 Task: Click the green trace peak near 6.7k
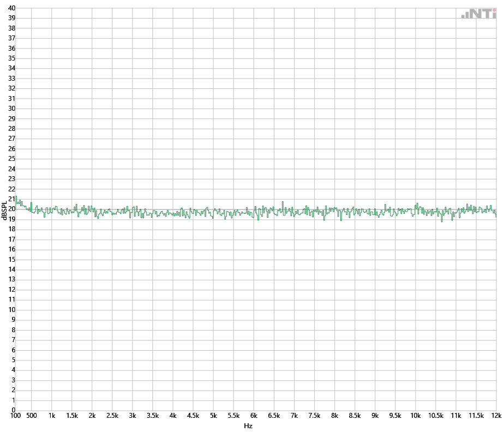point(283,202)
